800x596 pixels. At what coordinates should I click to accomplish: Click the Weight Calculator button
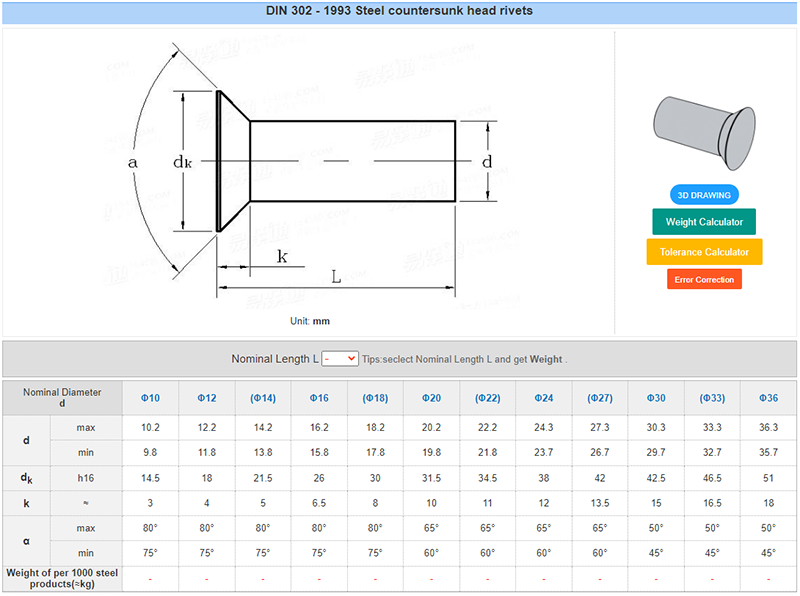point(704,222)
